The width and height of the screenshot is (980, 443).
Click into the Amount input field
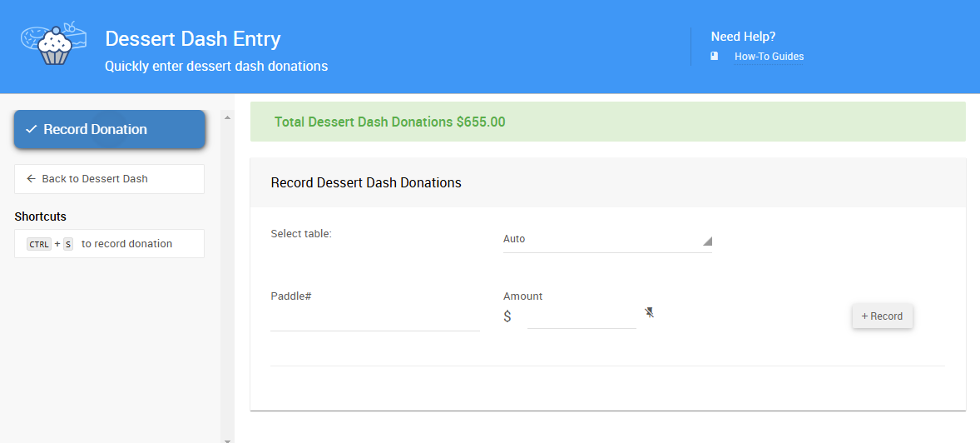pos(582,316)
